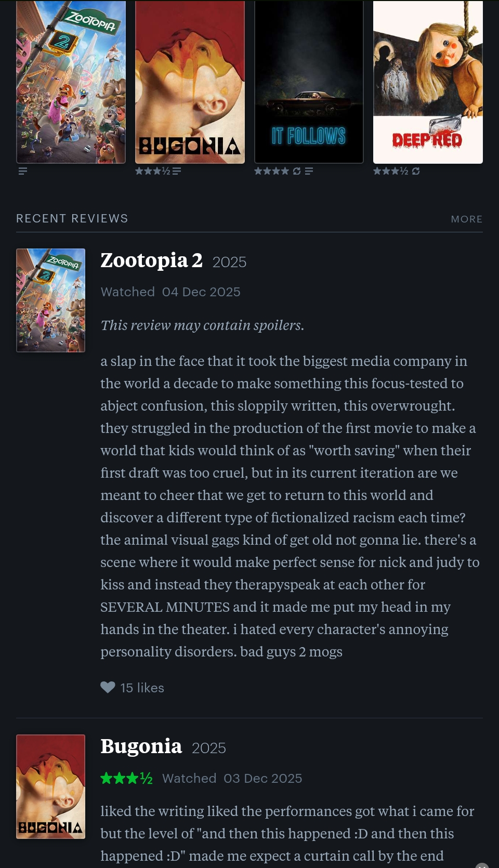This screenshot has width=499, height=868.
Task: Open It Follows poster
Action: 309,82
